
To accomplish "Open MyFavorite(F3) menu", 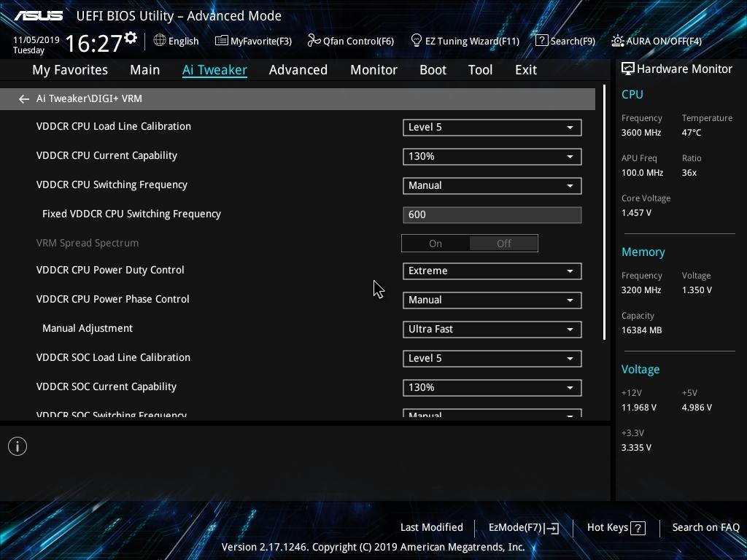I will click(x=253, y=41).
